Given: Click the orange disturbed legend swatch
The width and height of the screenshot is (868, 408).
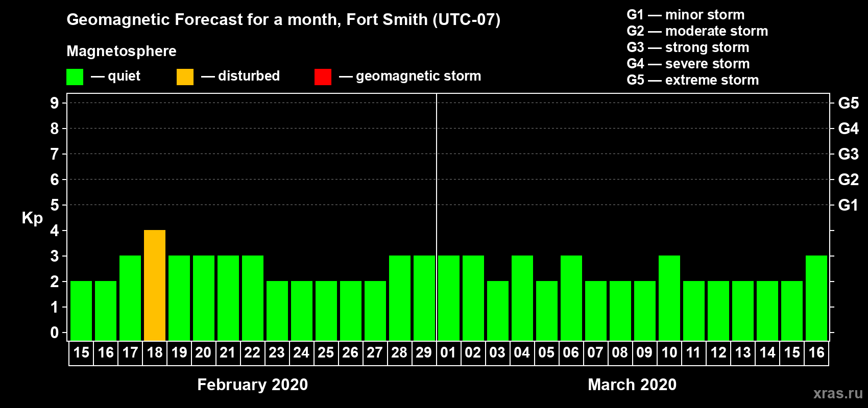Looking at the screenshot, I should (x=185, y=76).
